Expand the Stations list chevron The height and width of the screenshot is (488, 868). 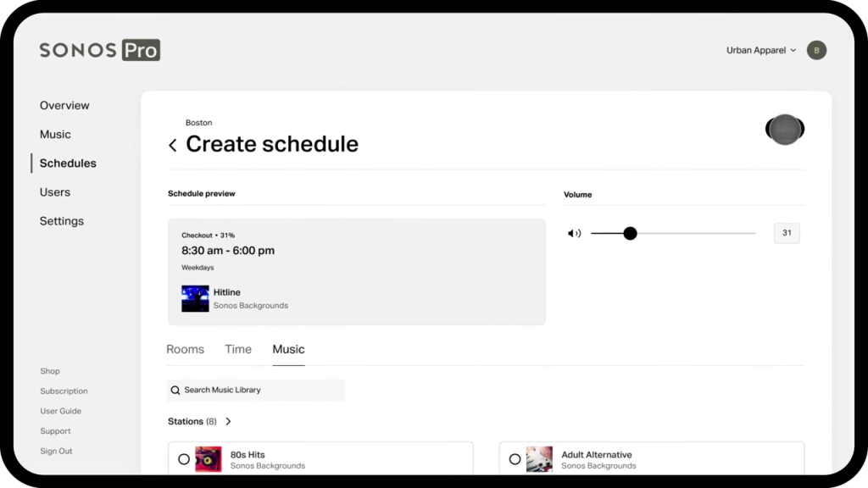tap(228, 422)
